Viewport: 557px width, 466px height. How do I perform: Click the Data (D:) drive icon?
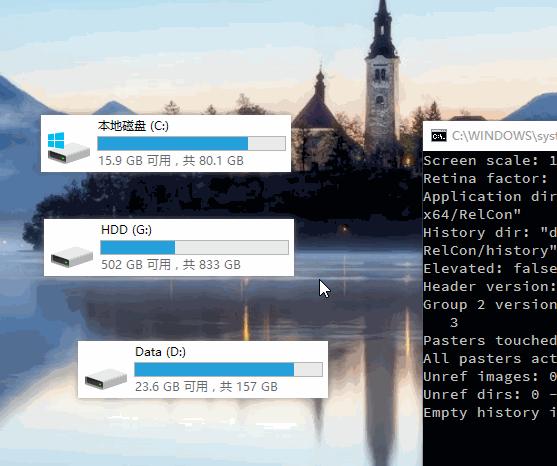coord(106,379)
